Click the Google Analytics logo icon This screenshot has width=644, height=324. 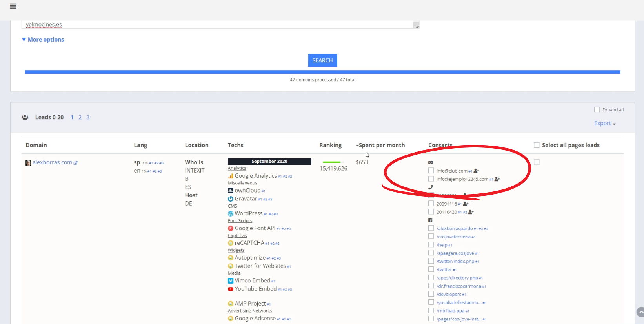231,176
